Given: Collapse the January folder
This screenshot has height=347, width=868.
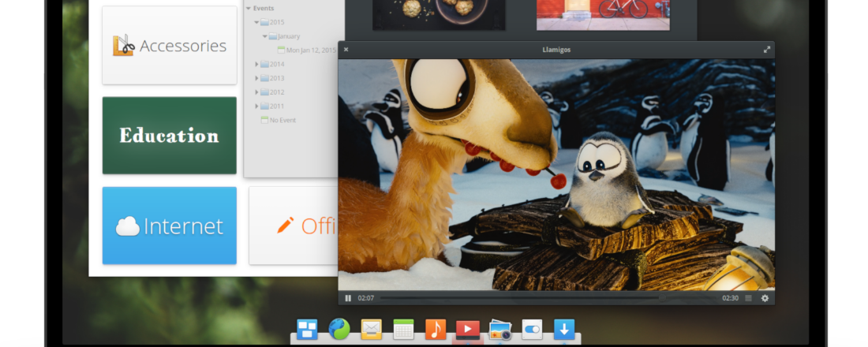Looking at the screenshot, I should pos(265,36).
